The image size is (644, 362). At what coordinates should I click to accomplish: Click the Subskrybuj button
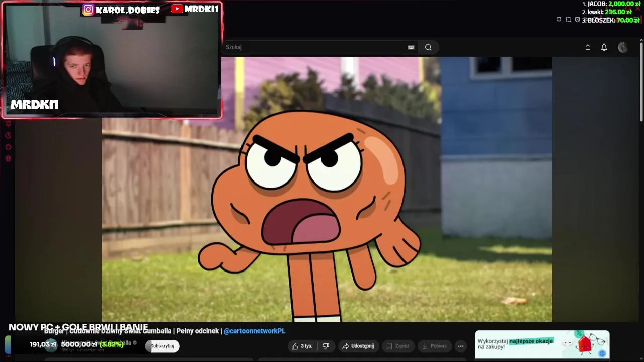pyautogui.click(x=162, y=346)
